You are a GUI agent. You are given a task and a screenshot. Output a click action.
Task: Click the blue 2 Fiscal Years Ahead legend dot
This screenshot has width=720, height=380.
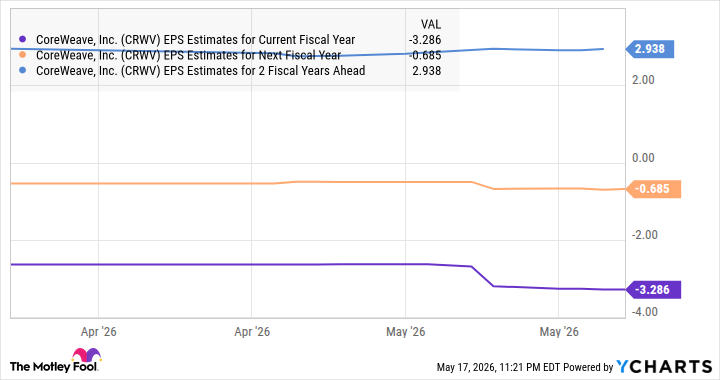point(22,71)
